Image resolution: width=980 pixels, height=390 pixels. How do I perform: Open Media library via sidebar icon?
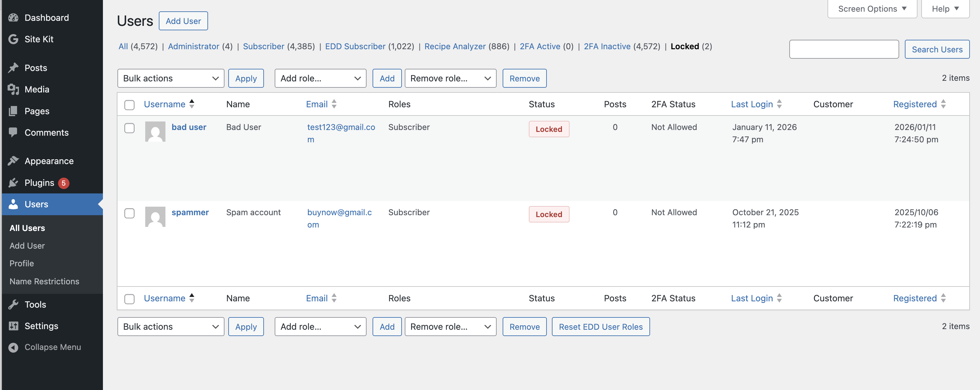pyautogui.click(x=14, y=89)
